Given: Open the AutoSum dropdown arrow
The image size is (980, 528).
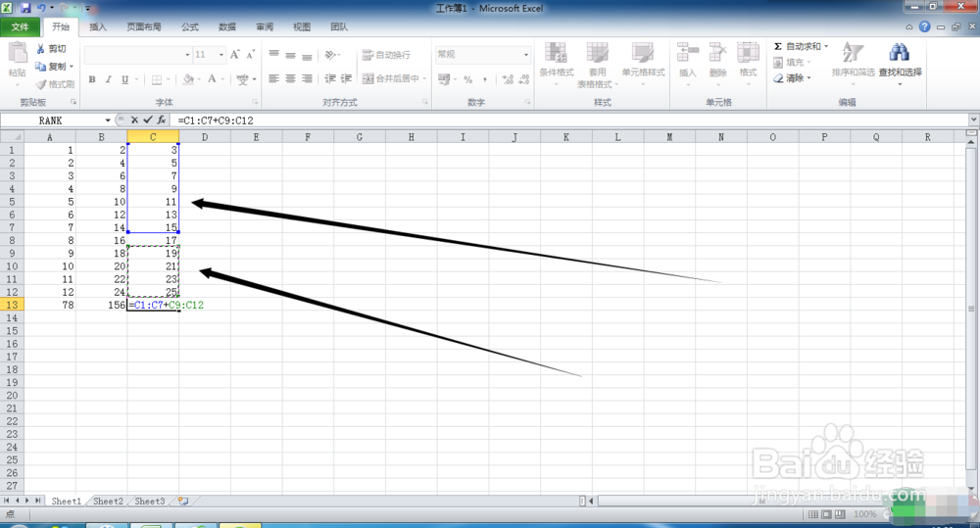Looking at the screenshot, I should (x=826, y=47).
